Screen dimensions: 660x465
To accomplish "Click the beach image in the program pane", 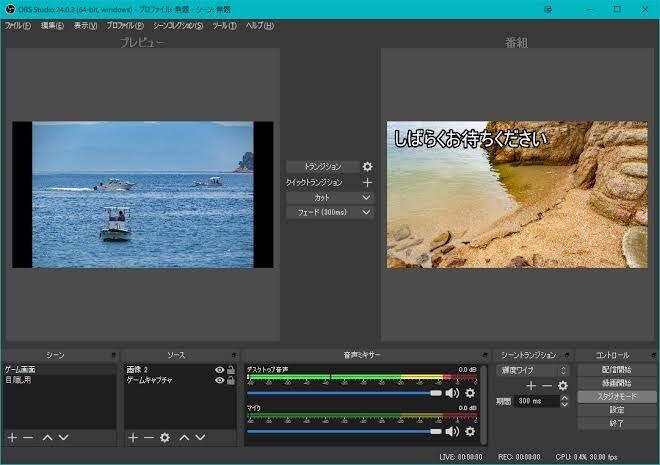I will click(x=517, y=194).
